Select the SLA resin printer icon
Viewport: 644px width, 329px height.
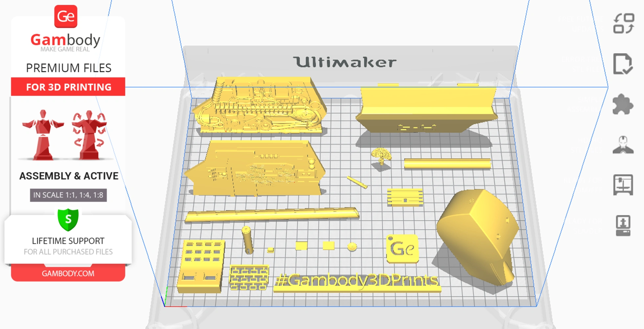623,226
